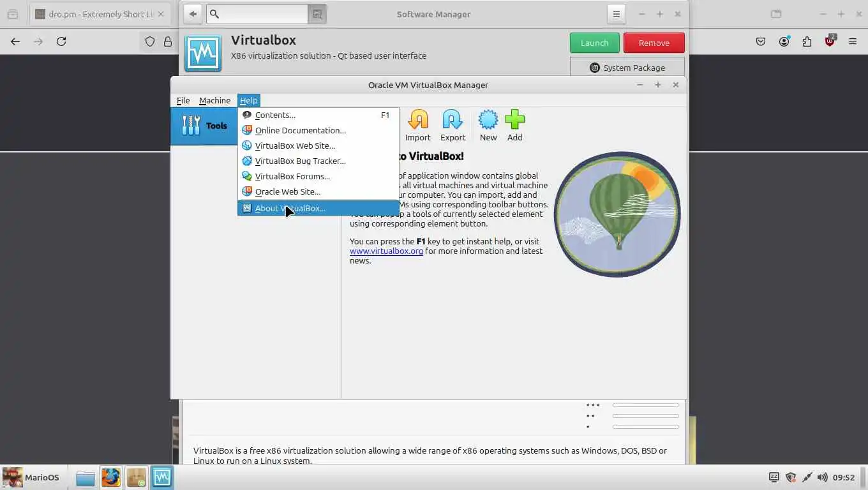868x490 pixels.
Task: Click the Bug Tracker entry icon
Action: [x=247, y=161]
